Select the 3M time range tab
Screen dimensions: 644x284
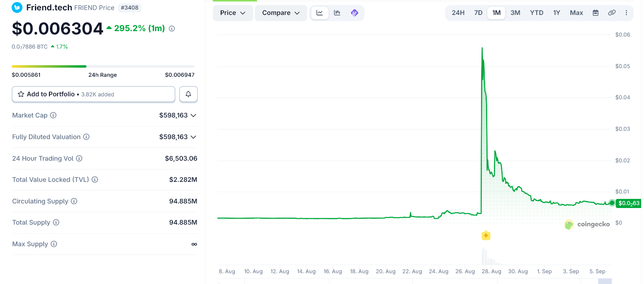(x=515, y=13)
